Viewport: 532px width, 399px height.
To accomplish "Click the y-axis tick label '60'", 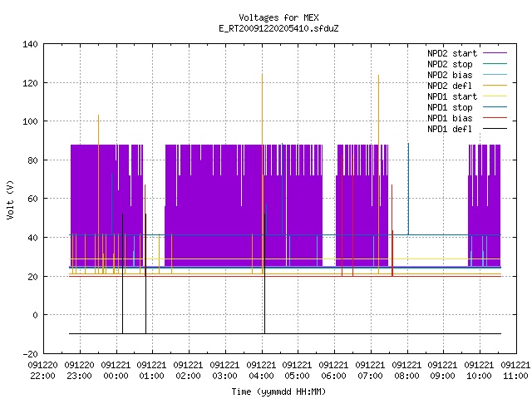I will point(33,199).
